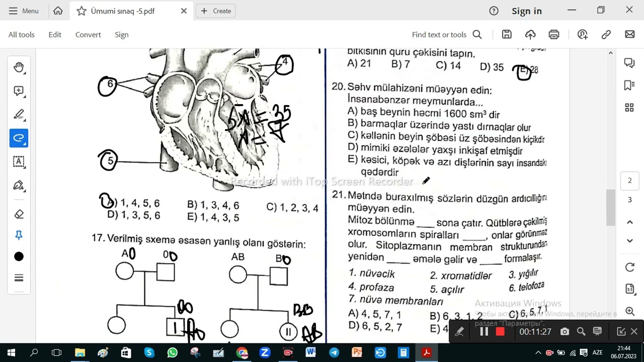Select the Add text box tool
The height and width of the screenshot is (362, 644).
(x=19, y=161)
